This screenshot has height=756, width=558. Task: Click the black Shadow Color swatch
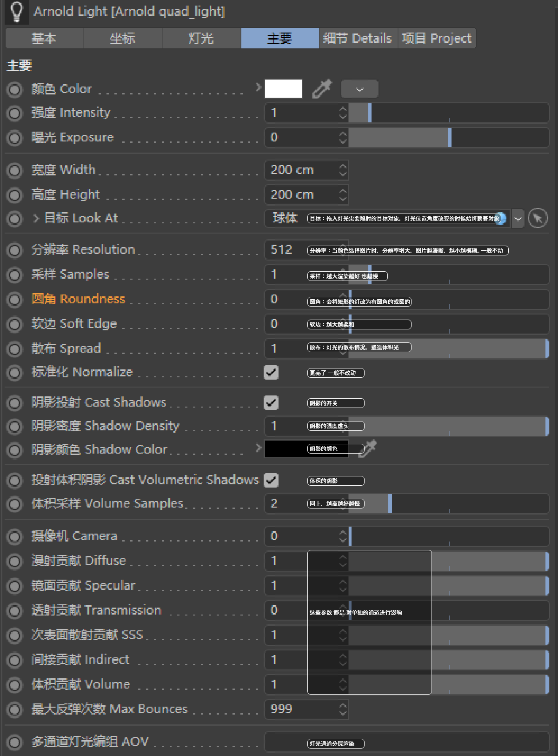tap(306, 449)
